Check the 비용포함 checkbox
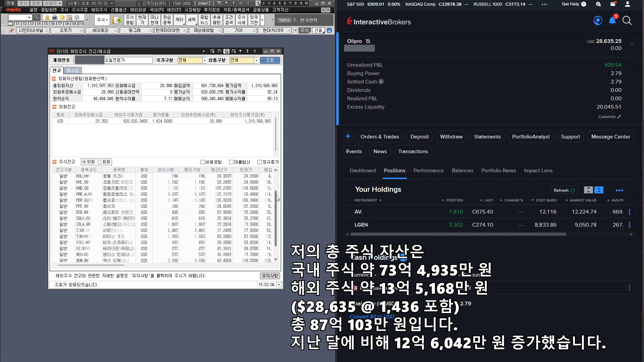The image size is (644, 362). (203, 162)
